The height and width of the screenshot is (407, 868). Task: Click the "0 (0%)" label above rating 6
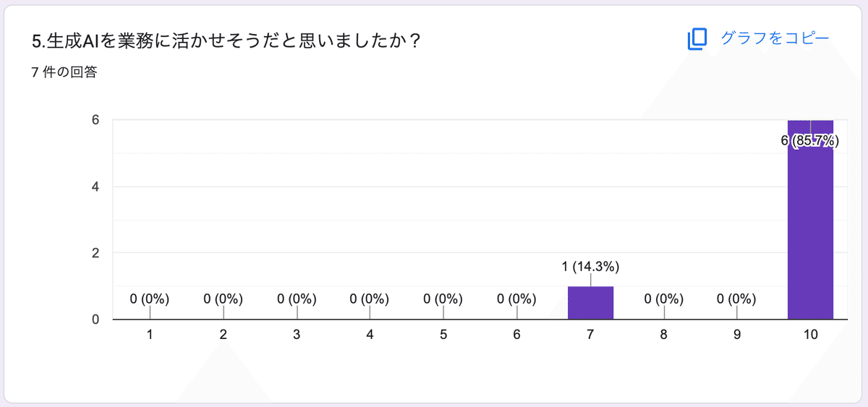tap(516, 299)
